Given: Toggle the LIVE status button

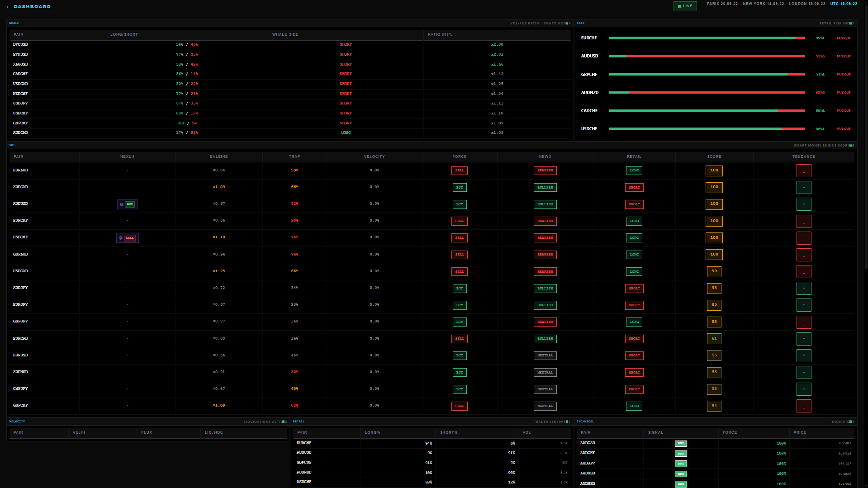Looking at the screenshot, I should coord(685,6).
